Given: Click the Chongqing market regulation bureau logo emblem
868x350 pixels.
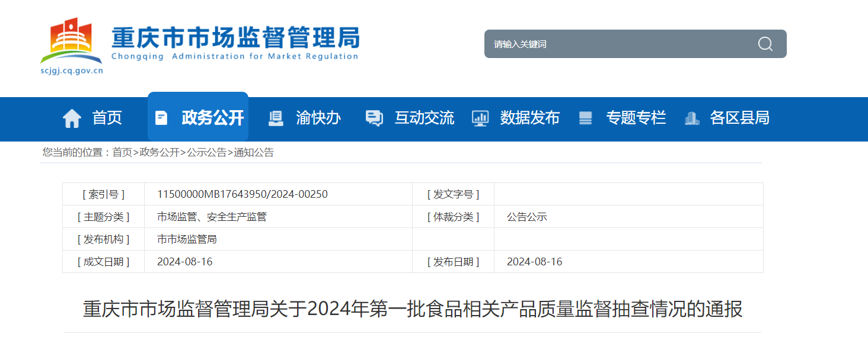Looking at the screenshot, I should pos(71,41).
